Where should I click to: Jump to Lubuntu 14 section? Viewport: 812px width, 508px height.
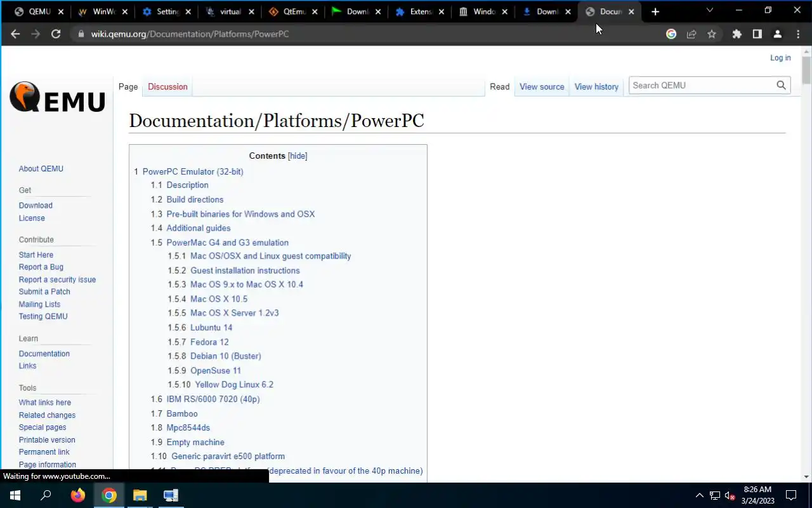coord(211,328)
